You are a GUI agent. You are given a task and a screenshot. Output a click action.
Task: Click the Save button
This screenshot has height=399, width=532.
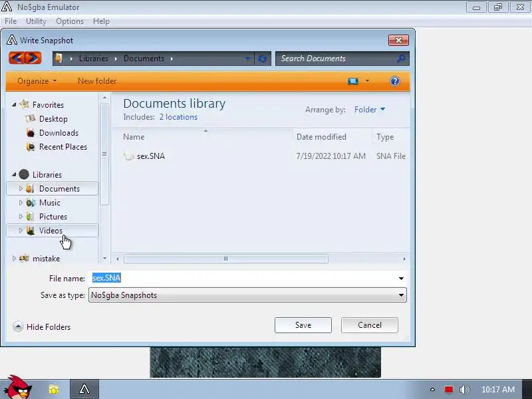tap(303, 325)
